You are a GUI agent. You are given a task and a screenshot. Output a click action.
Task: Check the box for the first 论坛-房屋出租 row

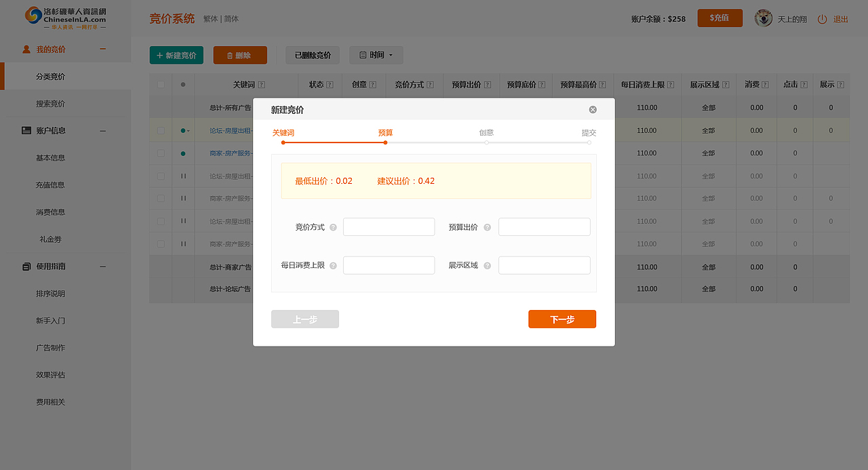(x=160, y=130)
